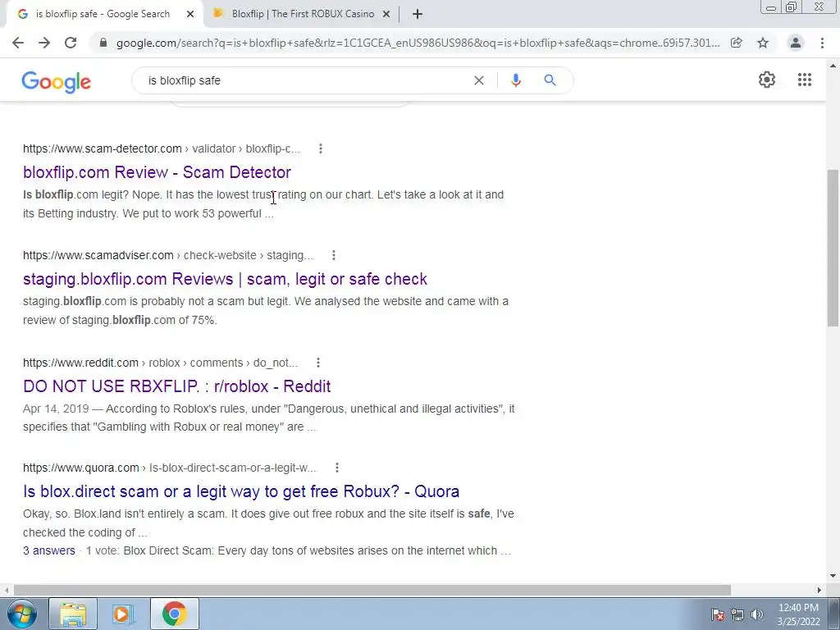Image resolution: width=840 pixels, height=630 pixels.
Task: Open Google quick settings gear
Action: (x=767, y=80)
